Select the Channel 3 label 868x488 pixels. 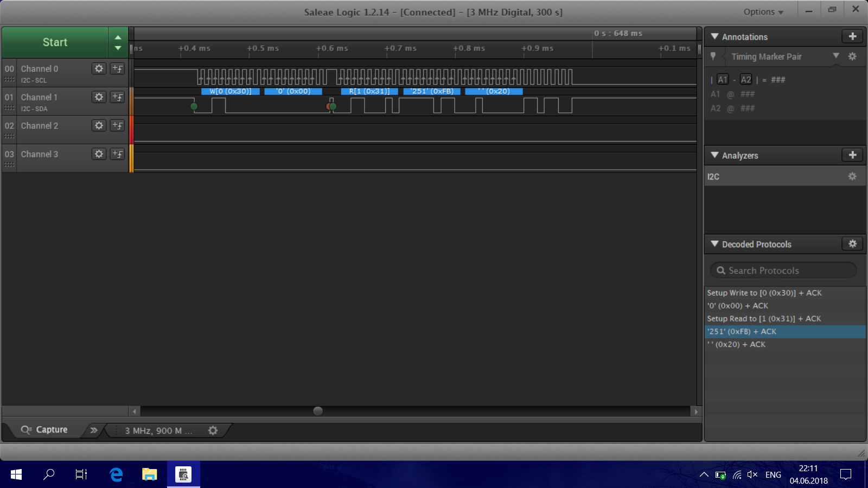point(40,154)
